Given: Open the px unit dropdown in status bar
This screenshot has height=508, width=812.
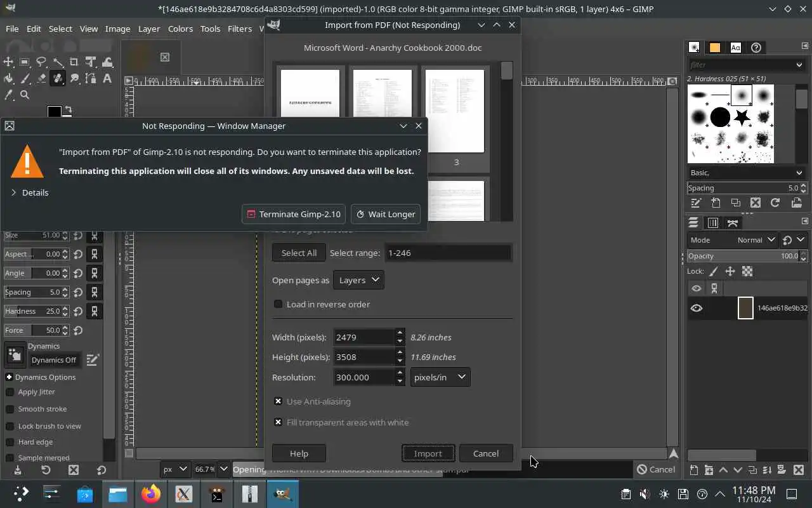Looking at the screenshot, I should (175, 469).
